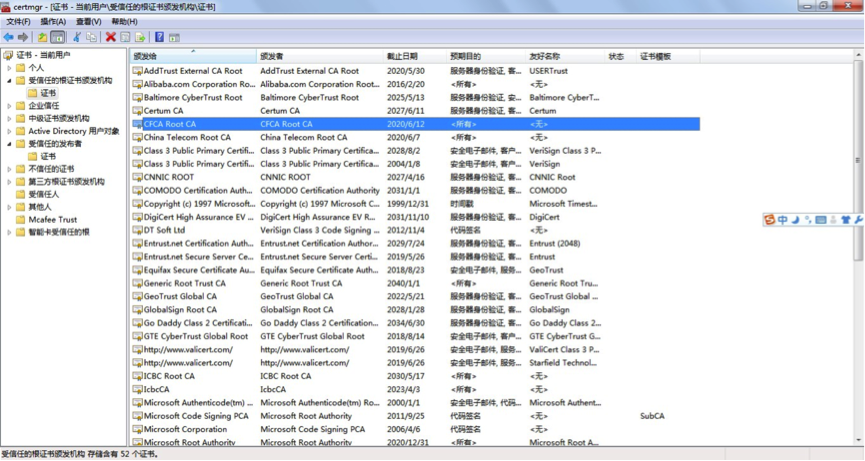Select the IcbcCA certificate row
Image resolution: width=865 pixels, height=461 pixels.
pos(416,389)
